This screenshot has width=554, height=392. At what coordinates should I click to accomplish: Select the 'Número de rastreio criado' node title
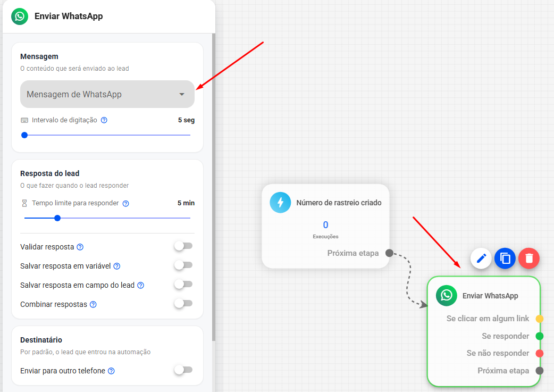[339, 203]
